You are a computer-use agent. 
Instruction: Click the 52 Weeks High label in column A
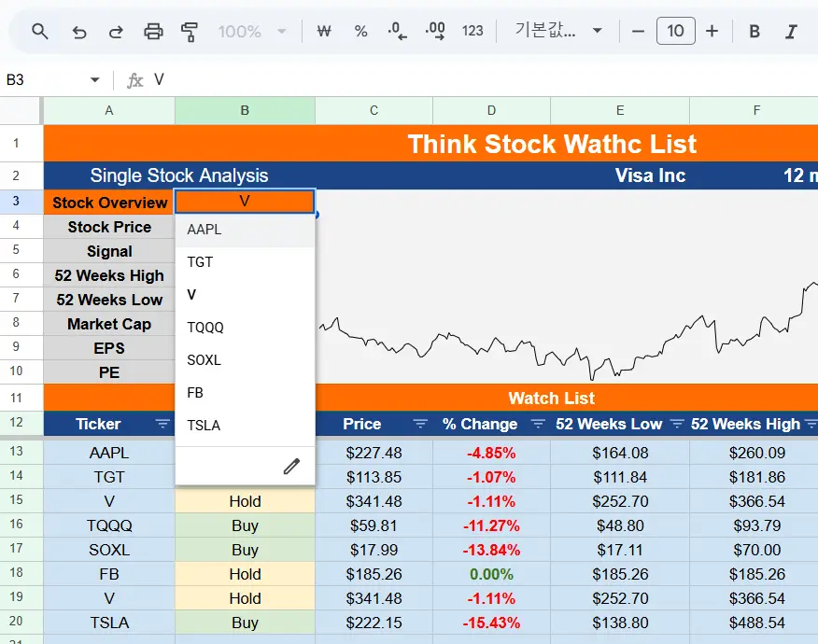tap(109, 275)
